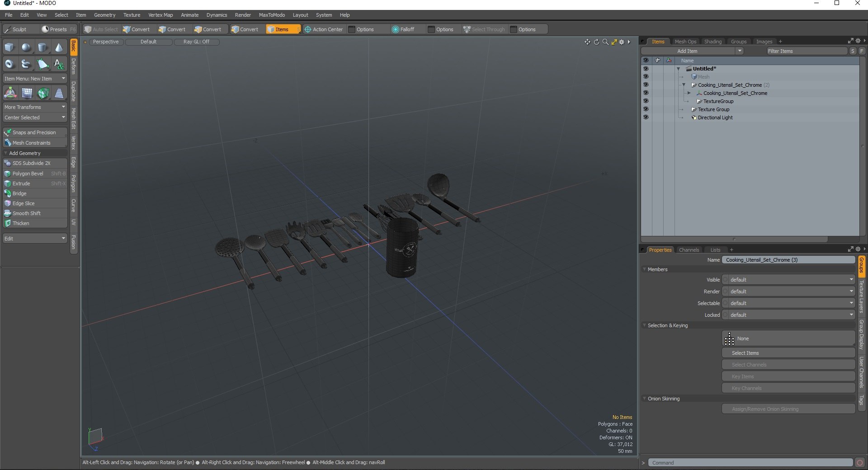Open the Deform vertical tab
The height and width of the screenshot is (470, 868).
click(x=74, y=66)
